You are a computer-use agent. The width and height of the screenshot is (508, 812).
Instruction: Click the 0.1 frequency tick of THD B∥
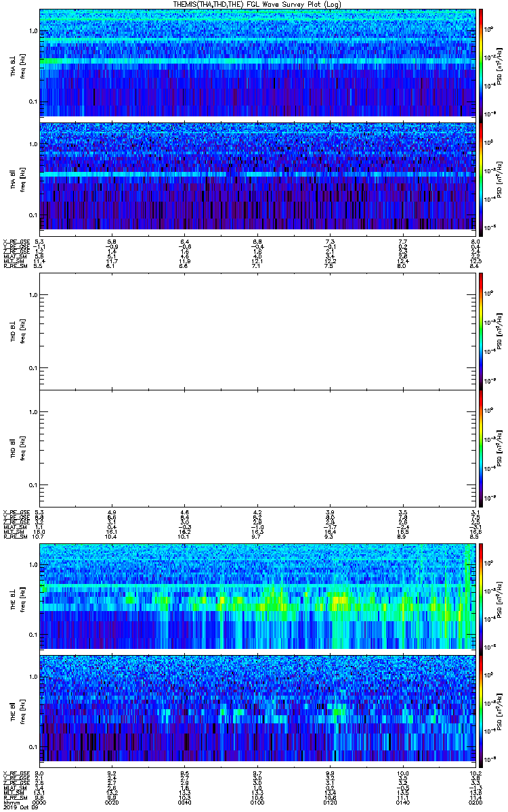tap(34, 485)
